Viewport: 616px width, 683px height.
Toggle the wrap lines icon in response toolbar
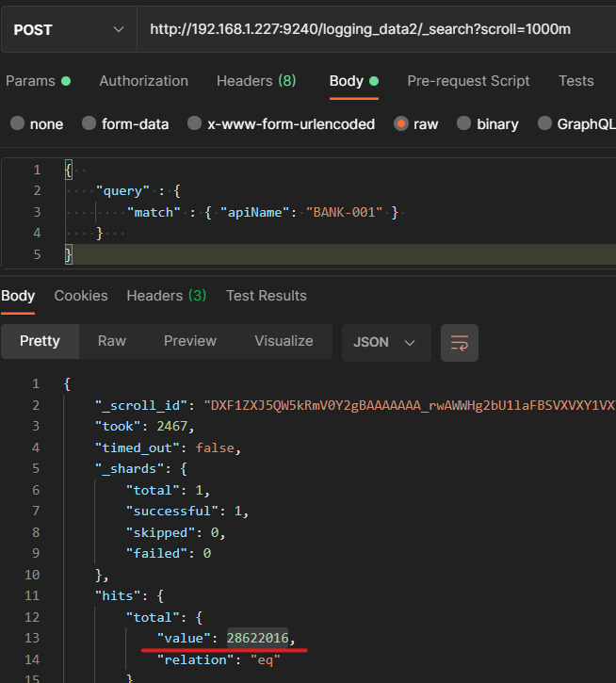(x=459, y=342)
